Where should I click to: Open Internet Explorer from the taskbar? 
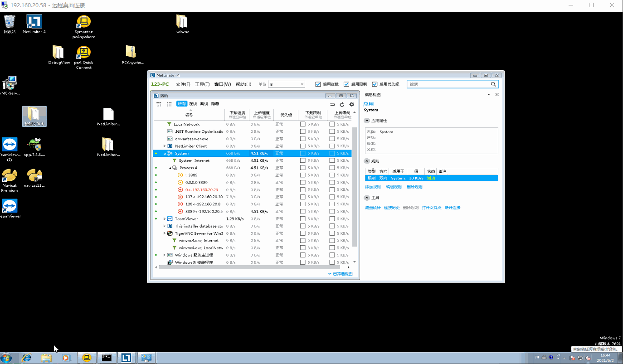click(x=26, y=358)
